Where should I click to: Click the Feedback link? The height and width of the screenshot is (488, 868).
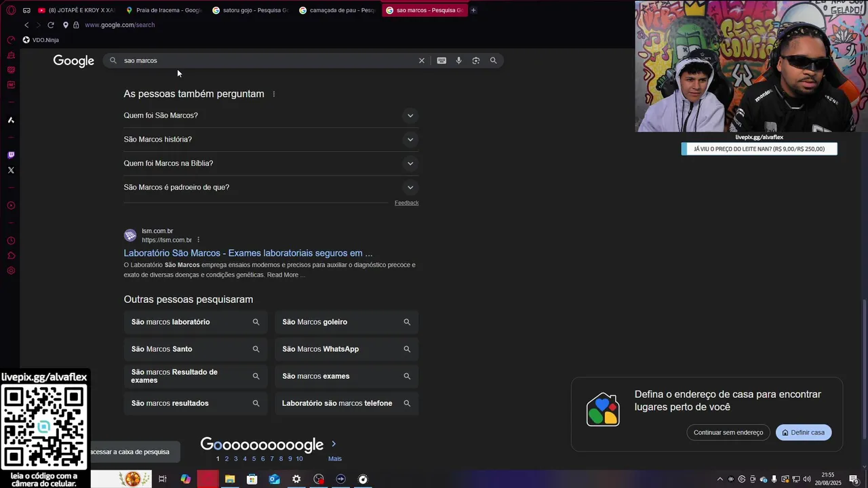[406, 203]
